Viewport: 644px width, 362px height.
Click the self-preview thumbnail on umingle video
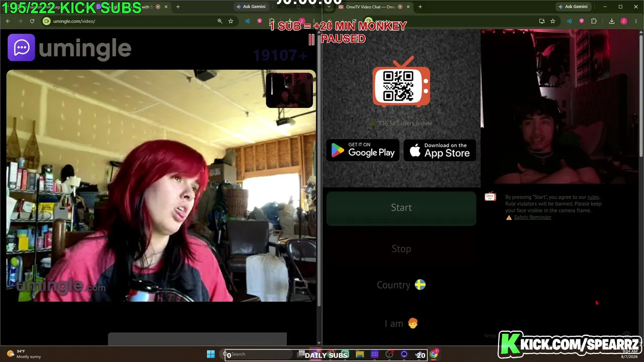[289, 90]
